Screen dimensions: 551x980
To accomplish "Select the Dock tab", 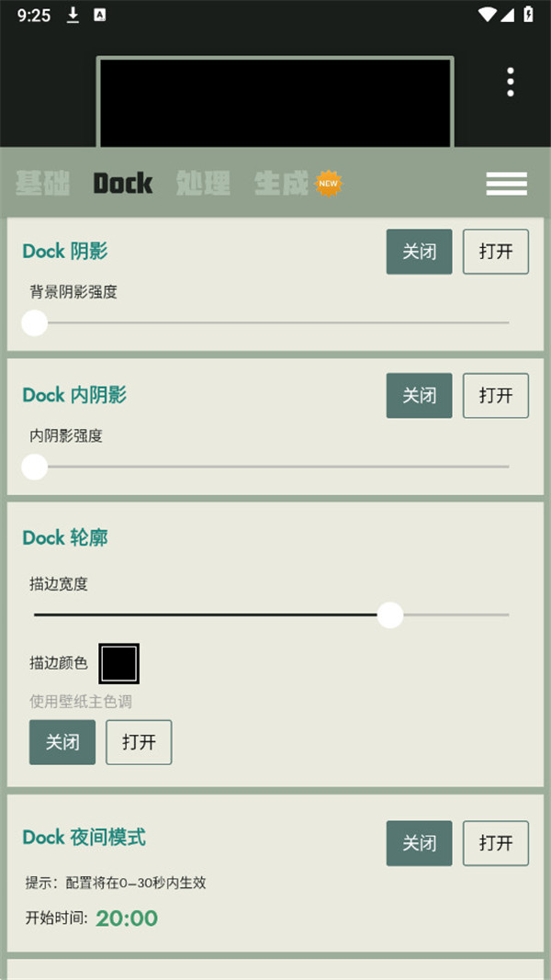I will click(x=123, y=184).
